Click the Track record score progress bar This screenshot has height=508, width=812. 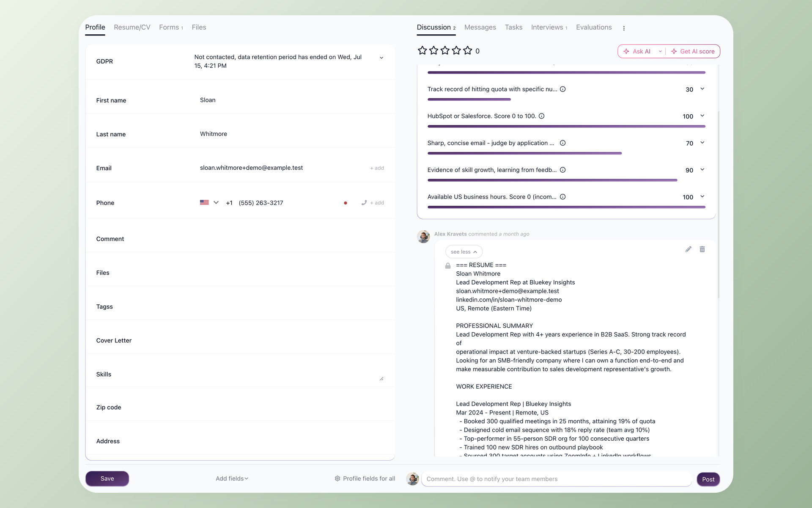469,99
